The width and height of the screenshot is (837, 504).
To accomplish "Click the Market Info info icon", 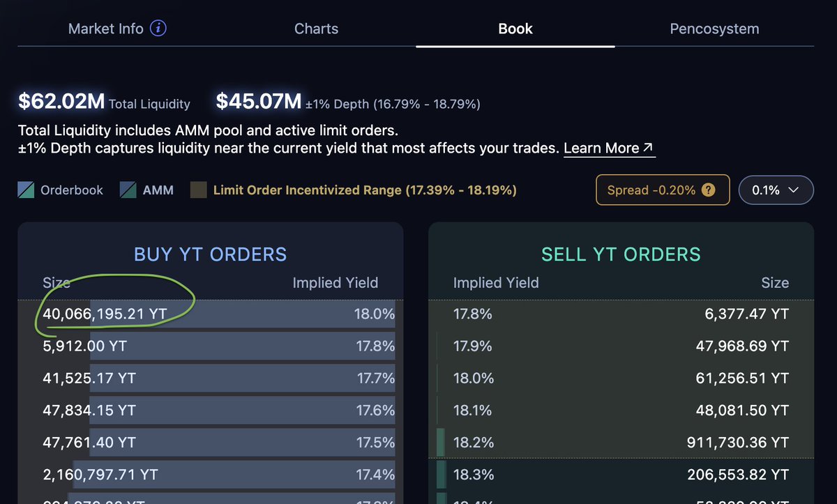I will [158, 29].
